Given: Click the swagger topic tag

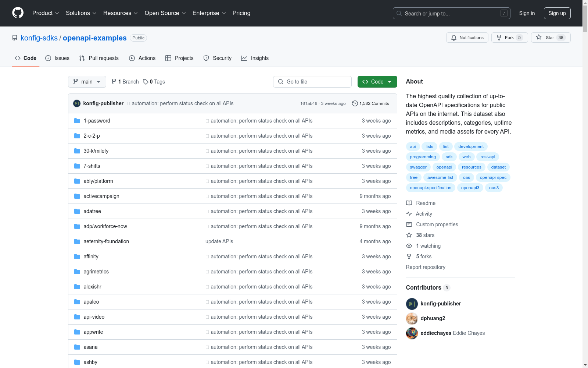Looking at the screenshot, I should [418, 167].
